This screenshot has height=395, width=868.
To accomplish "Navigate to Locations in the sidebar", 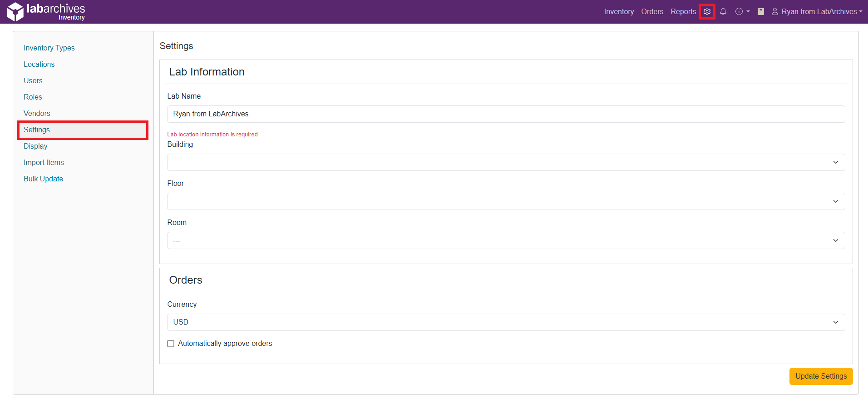I will (x=39, y=64).
